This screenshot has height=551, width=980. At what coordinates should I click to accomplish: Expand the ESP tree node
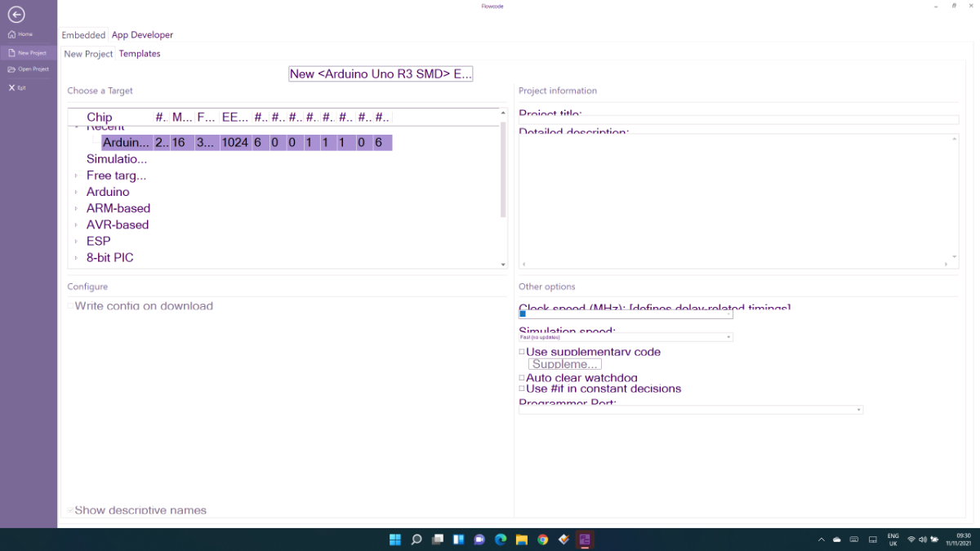[x=76, y=241]
